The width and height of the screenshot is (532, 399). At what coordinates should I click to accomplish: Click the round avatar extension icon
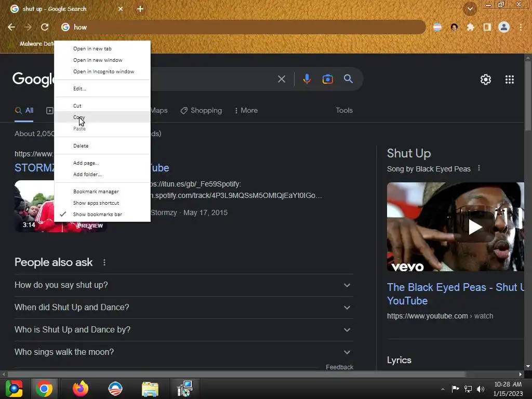454,27
